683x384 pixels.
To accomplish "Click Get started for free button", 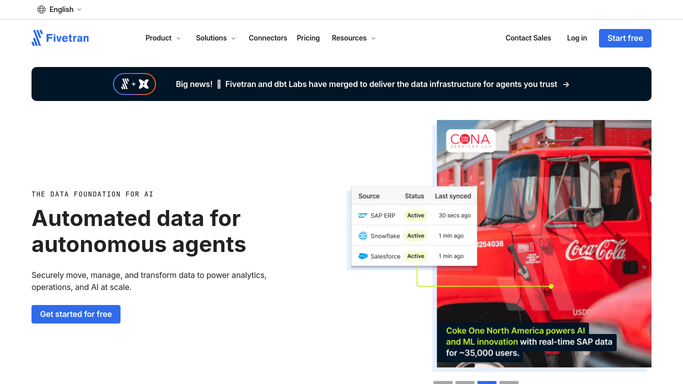I will point(76,314).
